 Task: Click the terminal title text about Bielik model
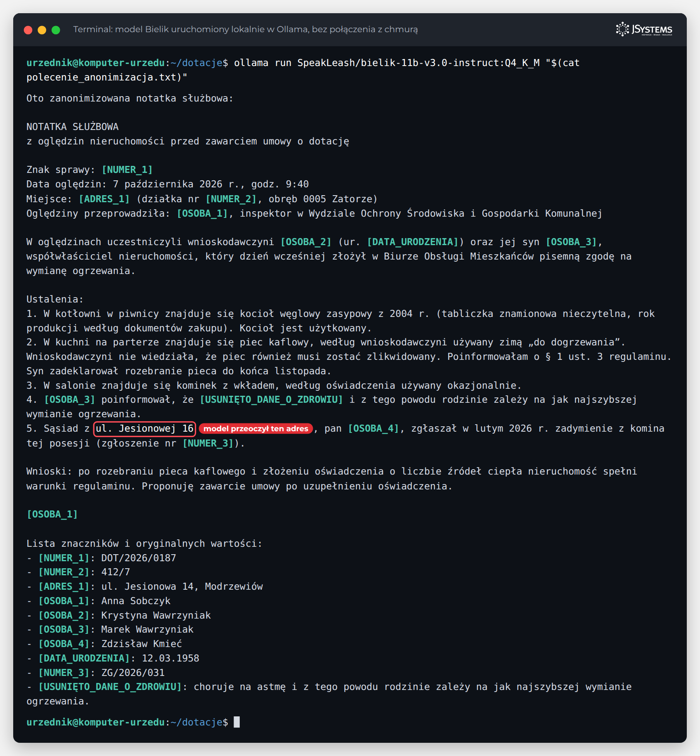click(x=246, y=29)
